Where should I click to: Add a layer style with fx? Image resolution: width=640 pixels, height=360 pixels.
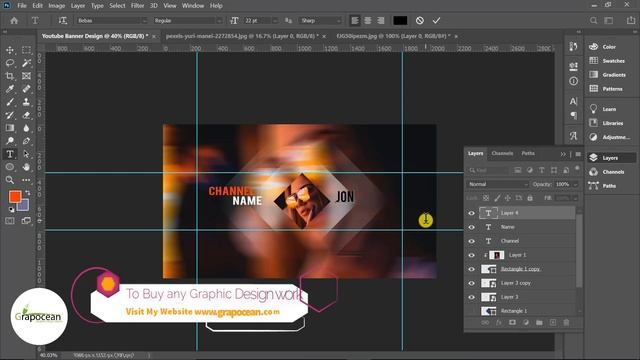(x=498, y=322)
